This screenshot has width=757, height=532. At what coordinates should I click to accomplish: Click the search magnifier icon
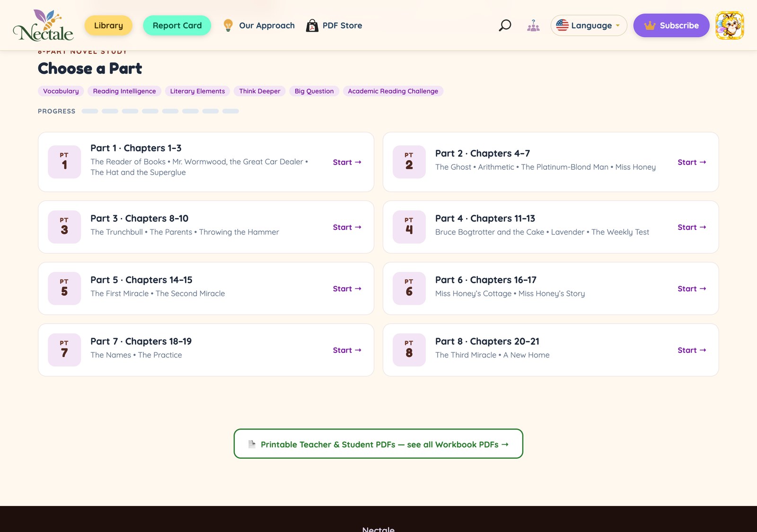tap(505, 26)
